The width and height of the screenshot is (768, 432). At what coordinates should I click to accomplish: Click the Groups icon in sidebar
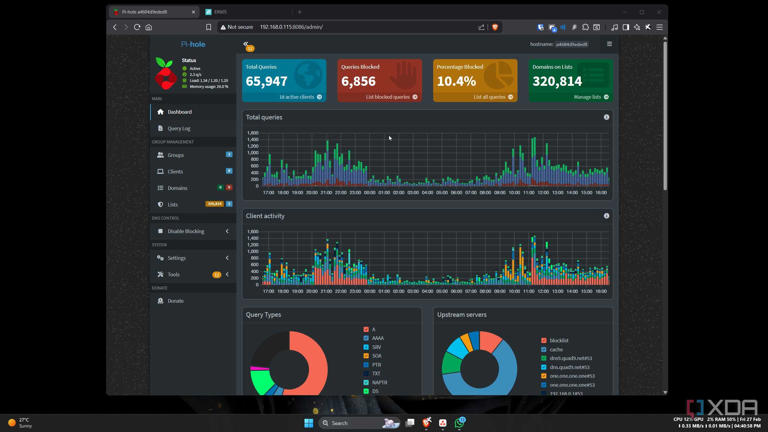pos(160,155)
